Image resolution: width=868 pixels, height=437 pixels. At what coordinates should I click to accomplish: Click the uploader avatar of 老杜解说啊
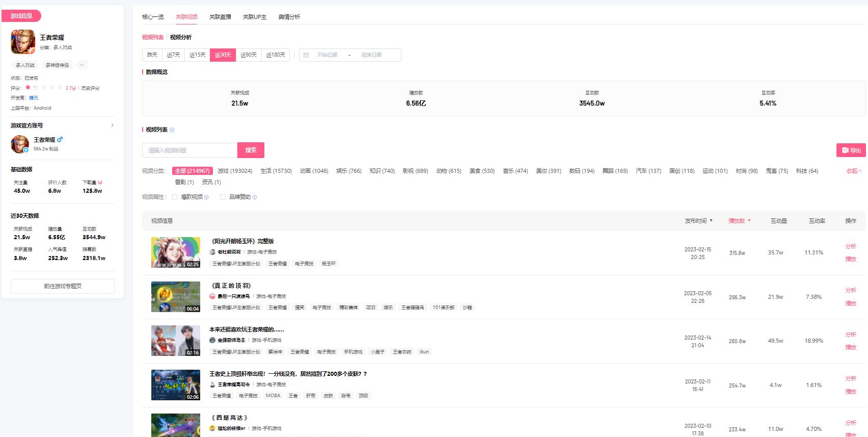point(212,252)
